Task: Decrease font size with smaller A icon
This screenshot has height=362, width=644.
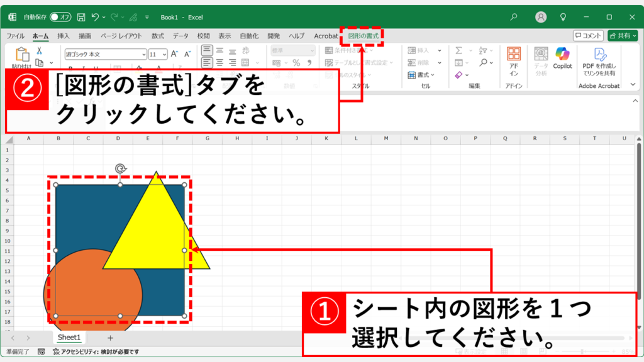Action: [x=187, y=54]
